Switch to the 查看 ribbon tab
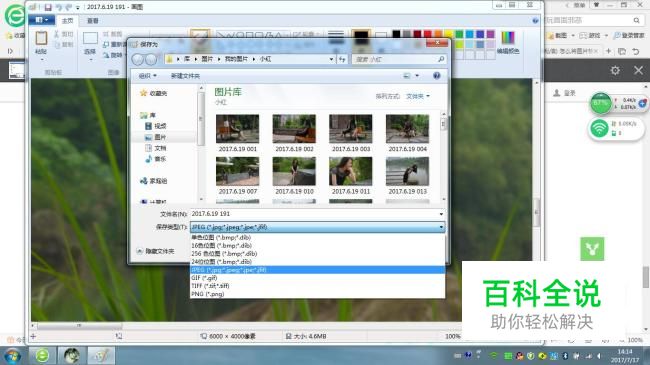Image resolution: width=650 pixels, height=365 pixels. (x=92, y=20)
